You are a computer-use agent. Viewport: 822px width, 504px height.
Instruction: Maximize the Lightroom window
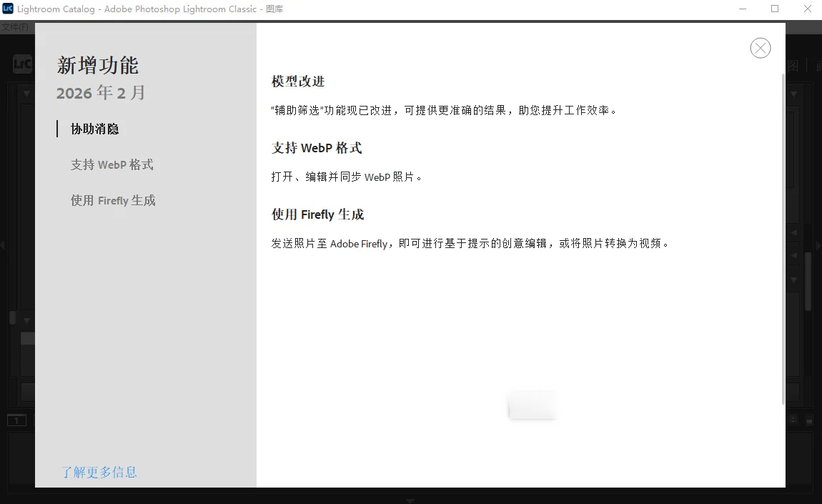click(x=775, y=9)
